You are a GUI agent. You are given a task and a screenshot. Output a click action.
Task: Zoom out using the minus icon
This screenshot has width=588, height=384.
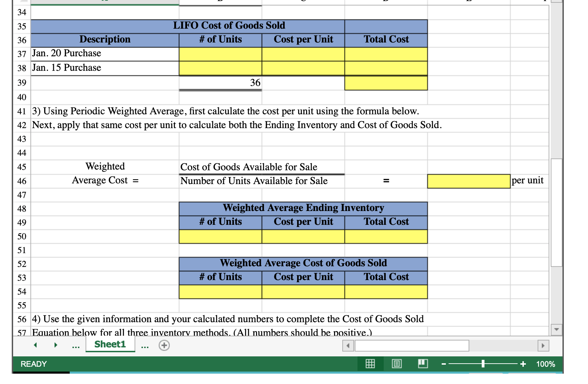tap(443, 364)
